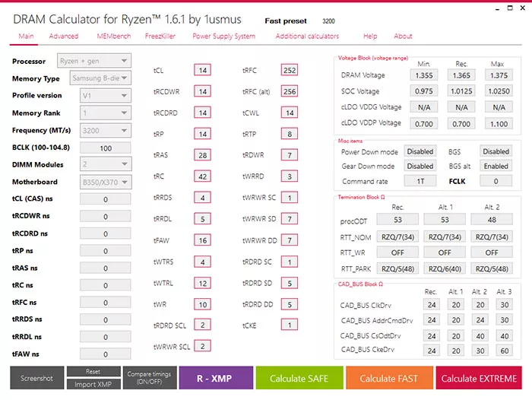Click Calculate EXTREME button
Viewport: 532px width, 400px height.
[479, 378]
